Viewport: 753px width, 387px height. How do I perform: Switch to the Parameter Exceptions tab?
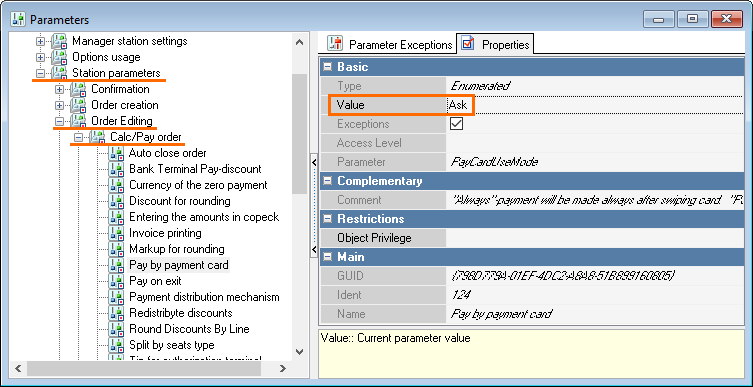click(389, 45)
